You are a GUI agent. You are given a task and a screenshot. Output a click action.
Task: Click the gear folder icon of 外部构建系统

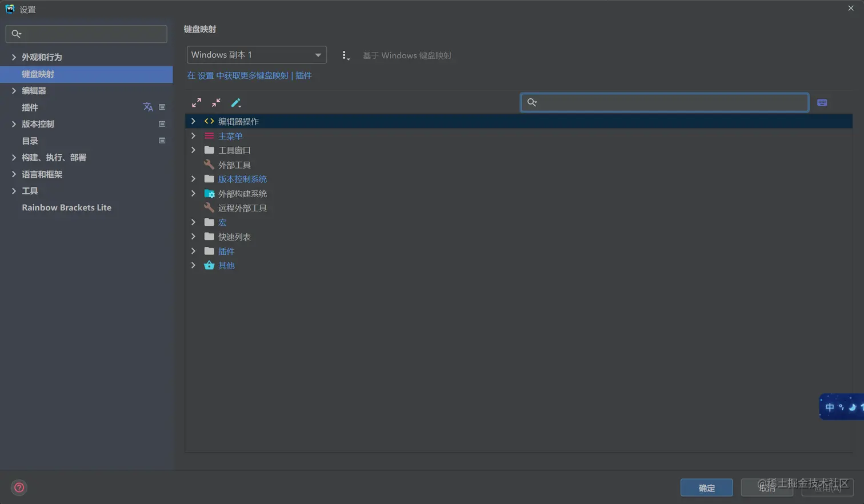(x=209, y=194)
